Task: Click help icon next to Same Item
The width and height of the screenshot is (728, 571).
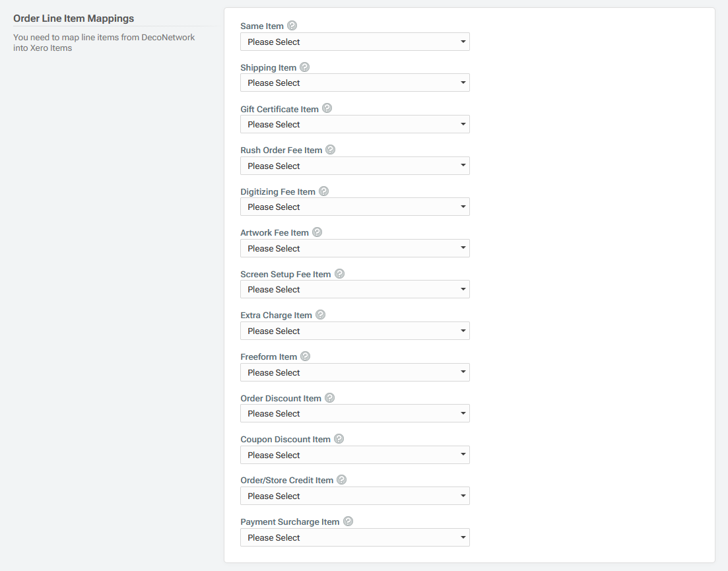Action: click(x=292, y=26)
